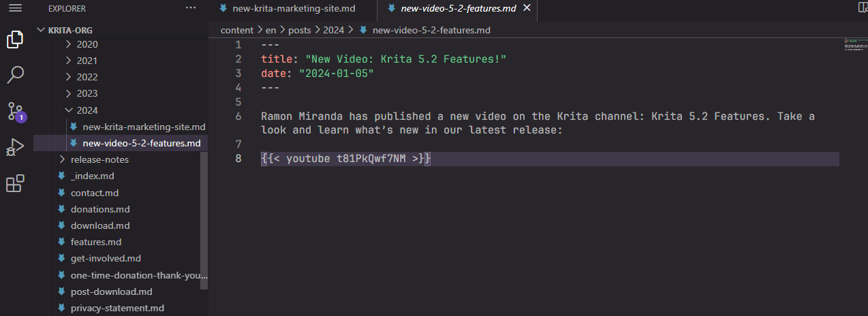Collapse the KRITA-ORG root folder
The height and width of the screenshot is (316, 868).
click(x=41, y=30)
